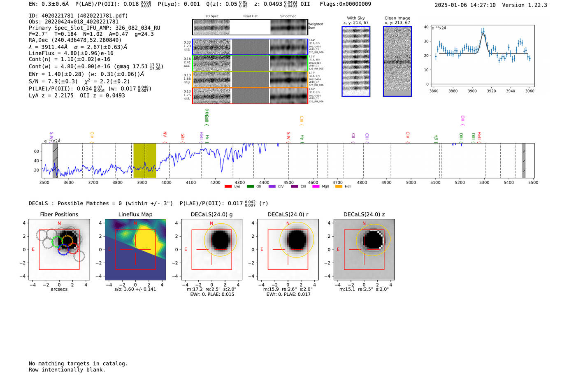Image resolution: width=576 pixels, height=392 pixels.
Task: Click the yellow ellipse in DECaLS g image
Action: click(221, 240)
